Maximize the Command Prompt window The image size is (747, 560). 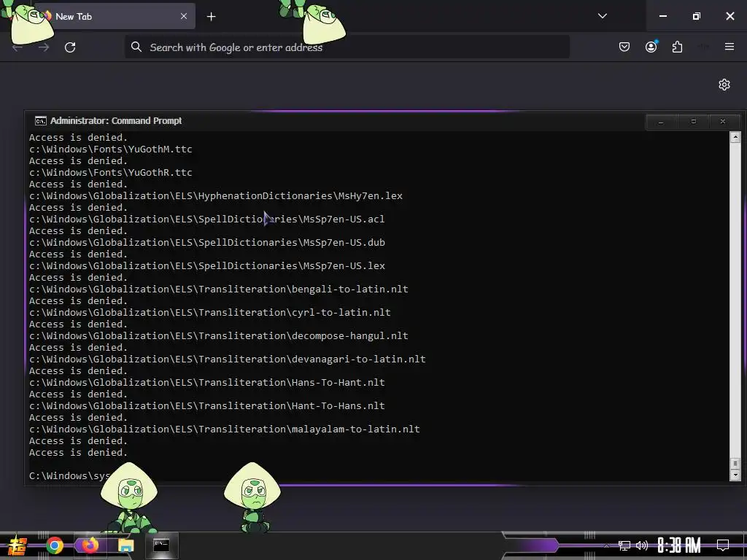(x=693, y=122)
